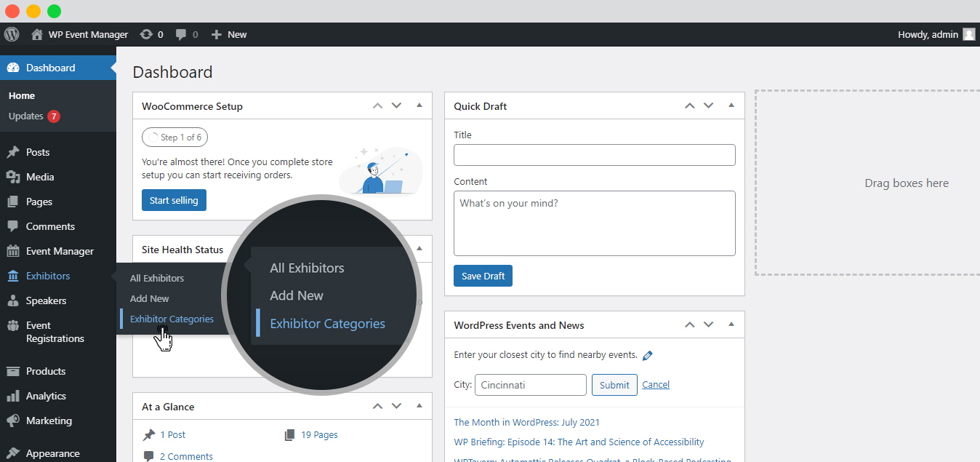Screen dimensions: 980x462
Task: Click the City input containing Cincinnati
Action: click(x=531, y=385)
